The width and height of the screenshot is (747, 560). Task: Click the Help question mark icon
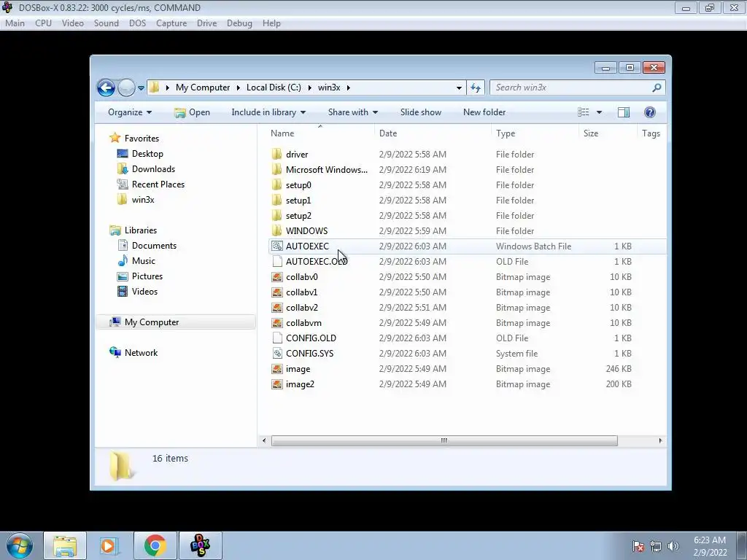(x=650, y=112)
